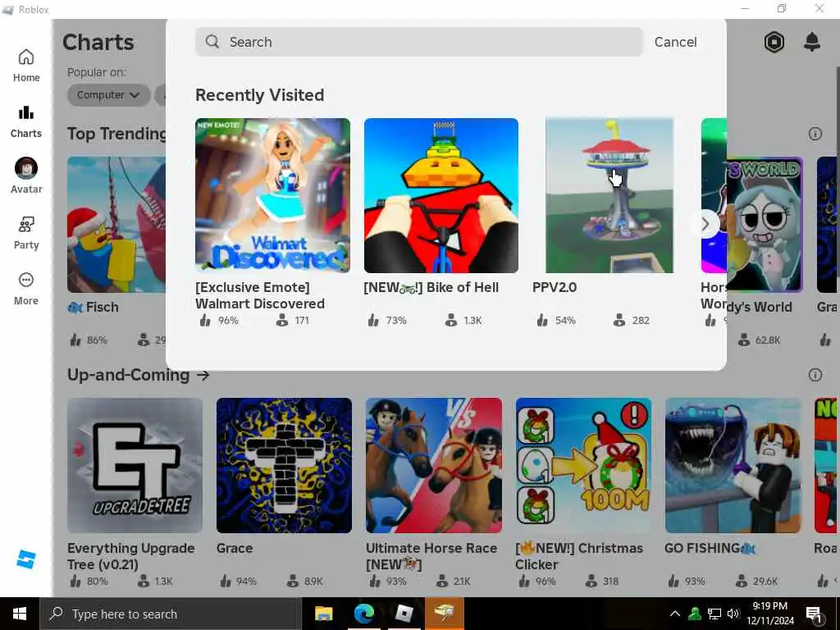The width and height of the screenshot is (840, 630).
Task: Click the 'Recently Visited' heading
Action: (260, 95)
